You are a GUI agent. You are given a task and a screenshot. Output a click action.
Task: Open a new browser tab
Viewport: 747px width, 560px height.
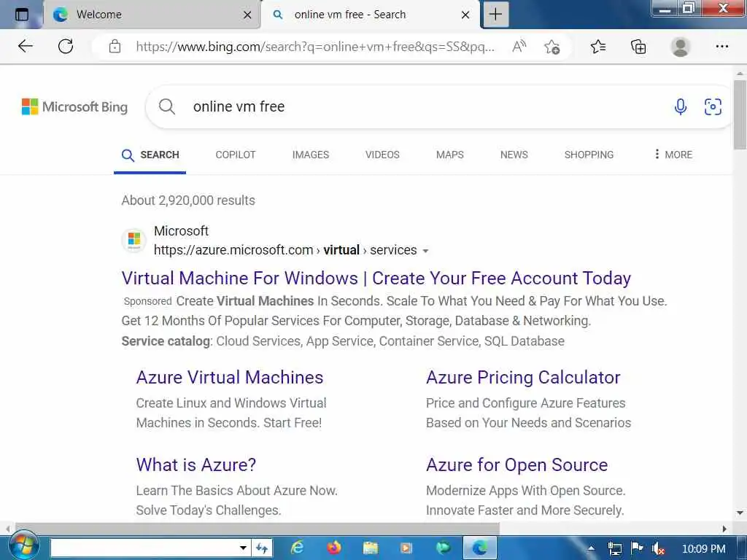[495, 15]
